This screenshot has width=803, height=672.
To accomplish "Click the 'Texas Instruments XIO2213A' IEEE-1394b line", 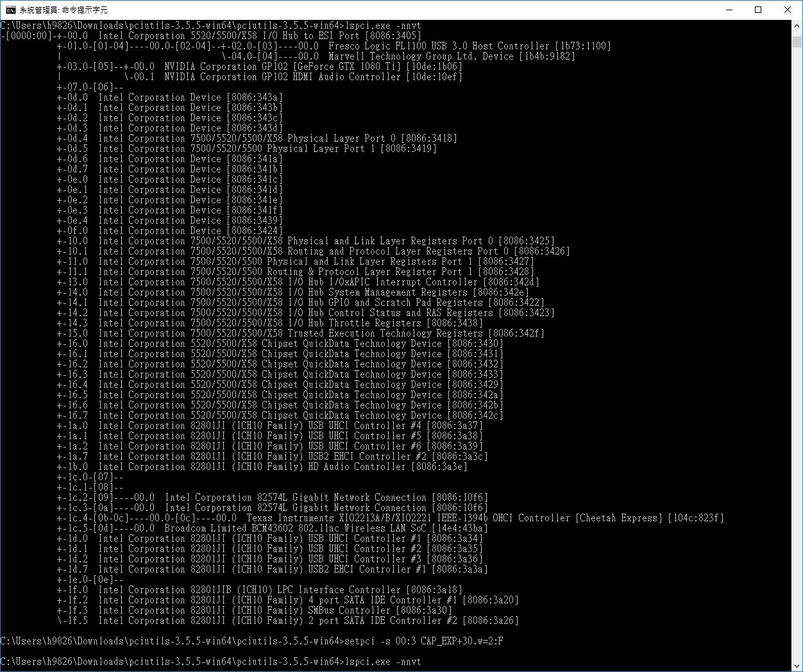I will (390, 518).
